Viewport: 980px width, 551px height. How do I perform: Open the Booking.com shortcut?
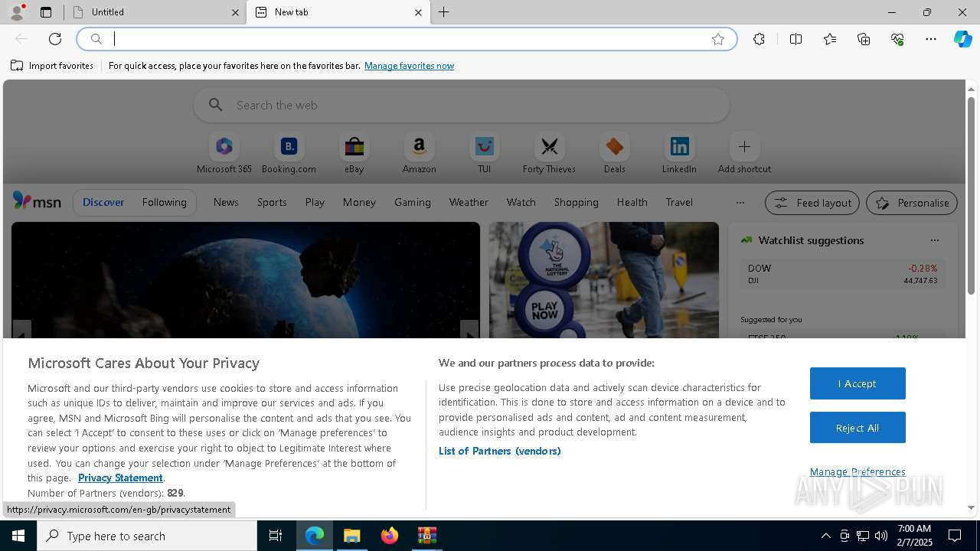tap(289, 153)
